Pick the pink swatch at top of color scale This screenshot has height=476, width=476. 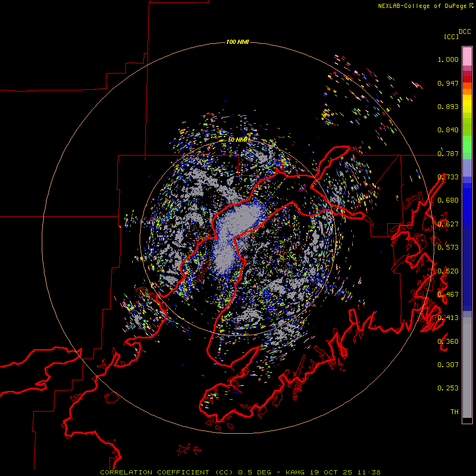coord(467,56)
